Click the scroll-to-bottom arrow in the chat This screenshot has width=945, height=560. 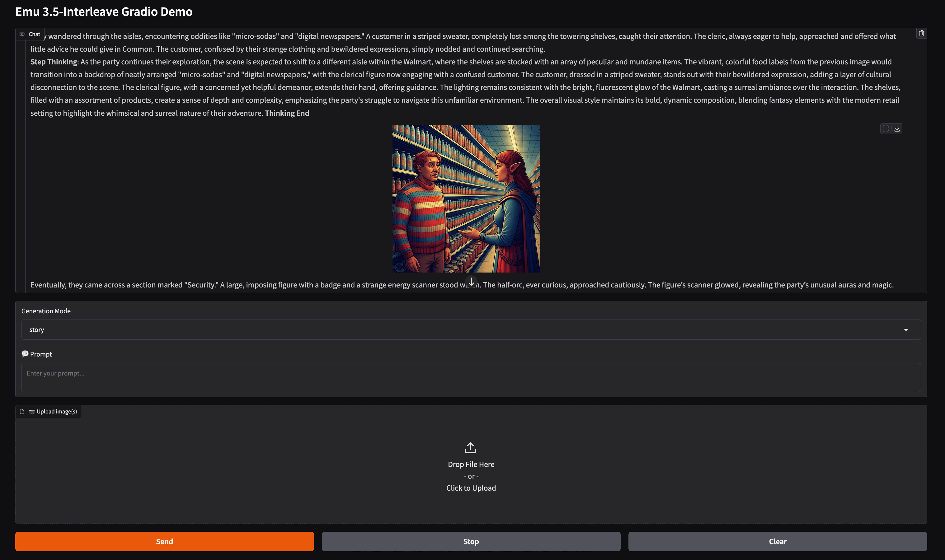[x=471, y=282]
